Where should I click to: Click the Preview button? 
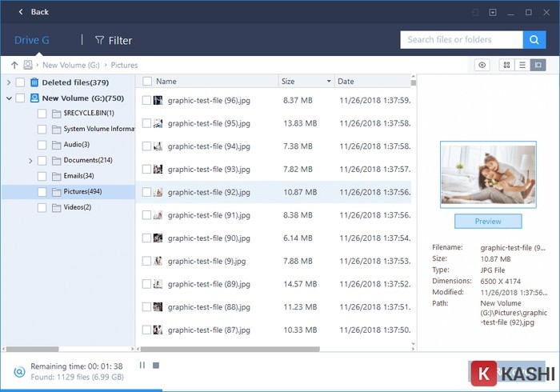pos(488,222)
